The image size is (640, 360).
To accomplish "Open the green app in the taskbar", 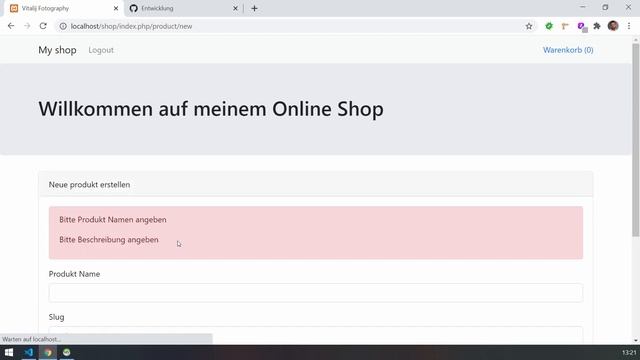I will coord(67,352).
